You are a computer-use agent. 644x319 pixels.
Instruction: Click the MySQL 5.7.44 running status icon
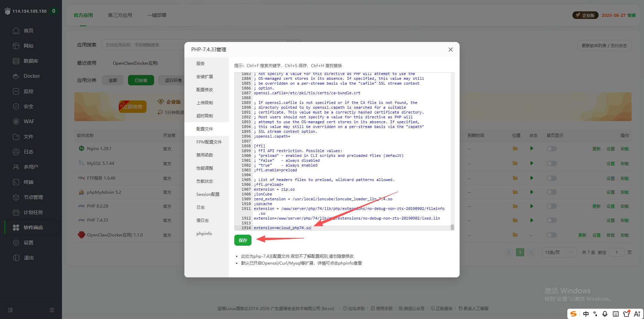click(532, 163)
